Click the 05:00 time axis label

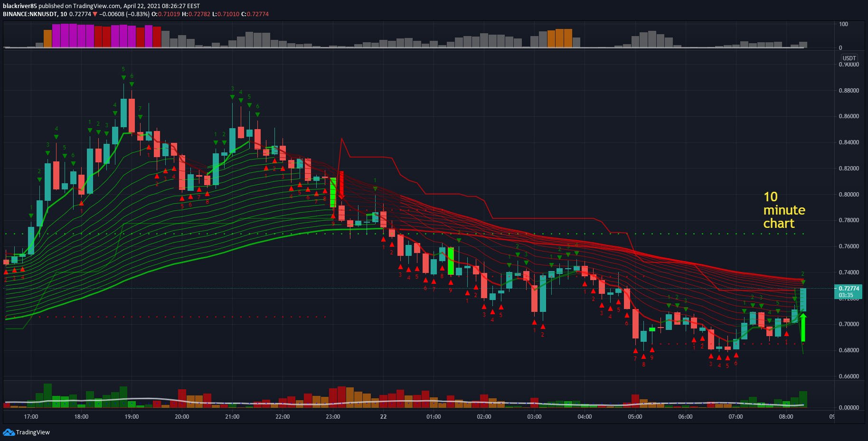(x=635, y=417)
